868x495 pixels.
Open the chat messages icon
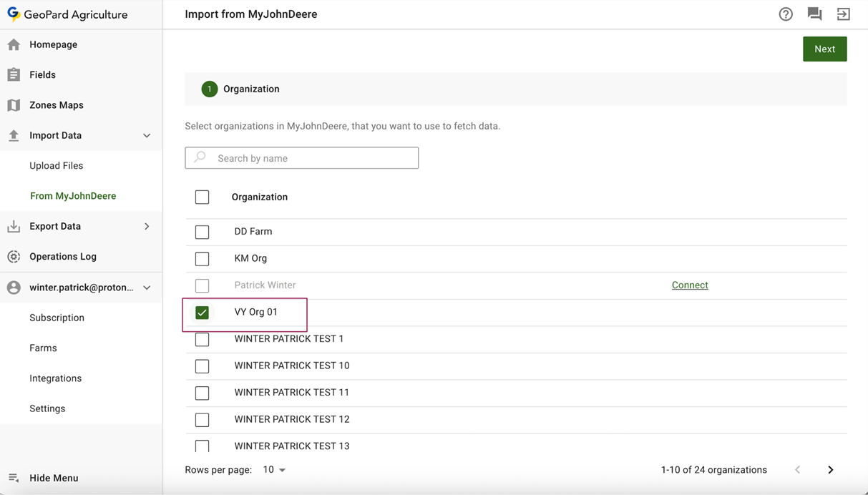coord(814,14)
